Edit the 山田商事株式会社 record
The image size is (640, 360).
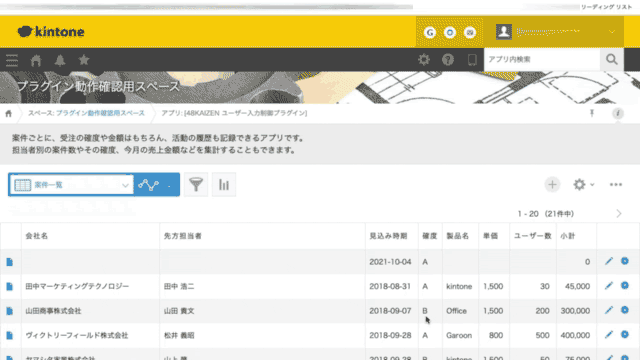coord(609,310)
